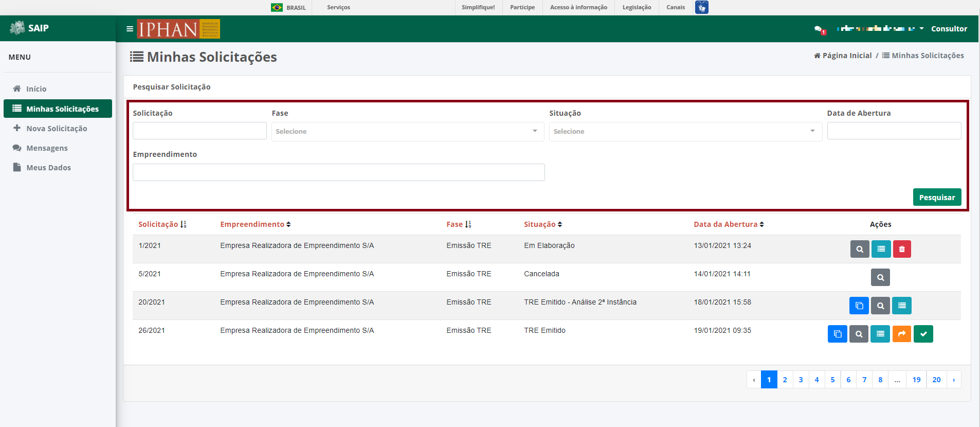Open Participe link in top bar
This screenshot has height=427, width=980.
522,7
